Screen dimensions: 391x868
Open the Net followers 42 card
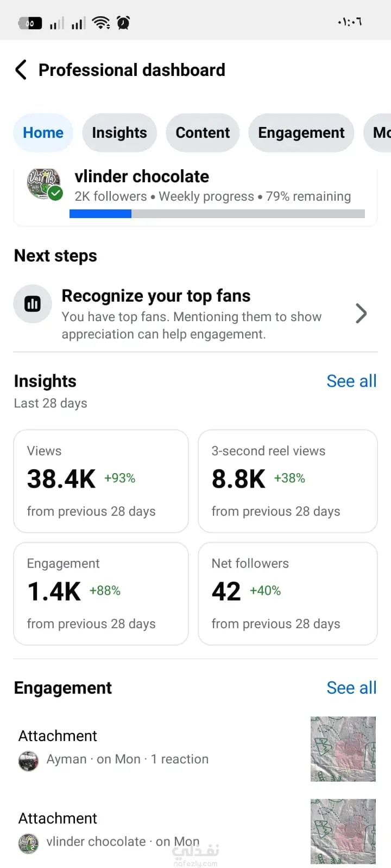coord(288,593)
